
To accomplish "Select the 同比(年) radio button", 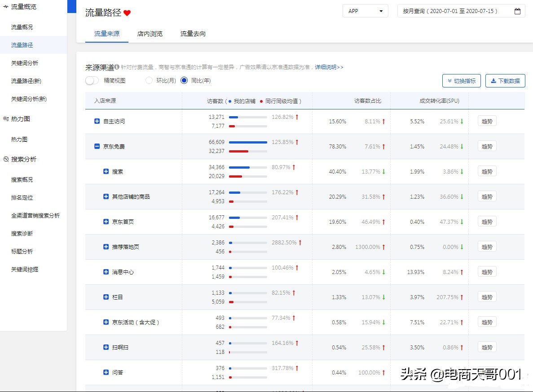I will point(184,81).
